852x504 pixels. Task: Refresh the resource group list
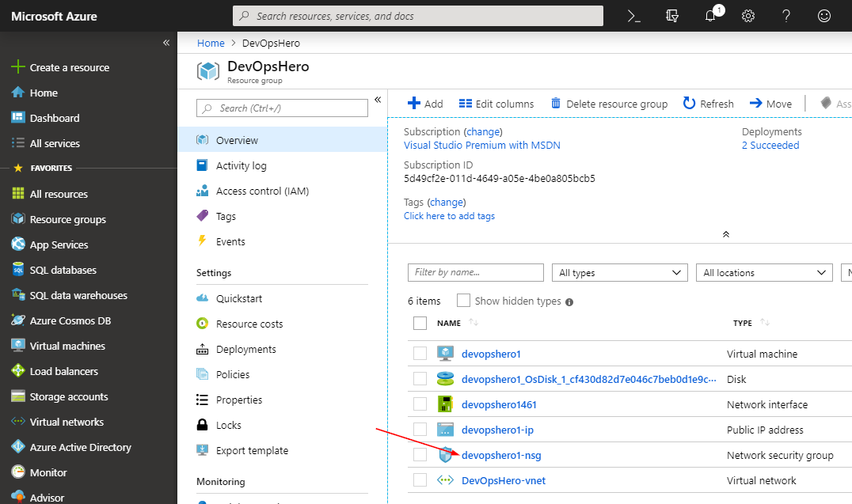tap(708, 103)
